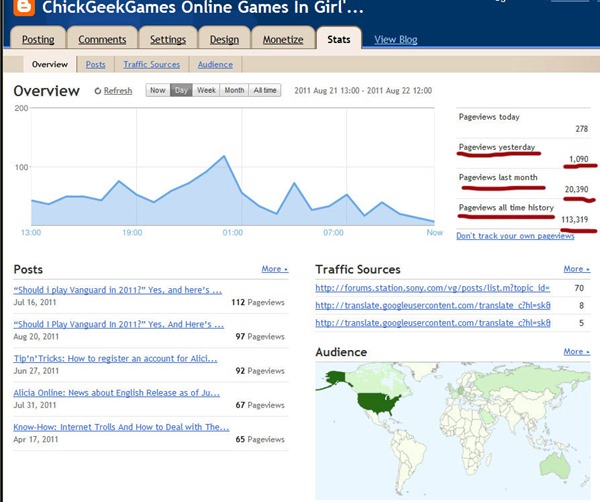
Task: Open the Design tab
Action: (x=224, y=40)
